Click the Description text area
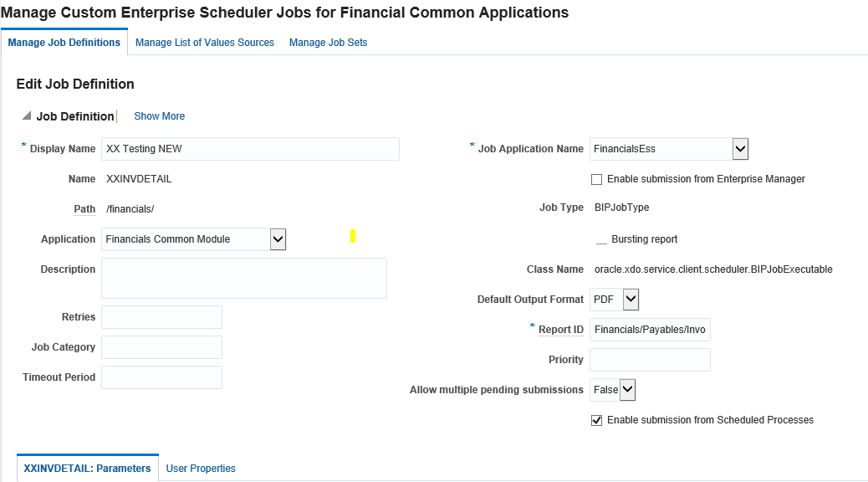868x482 pixels. [243, 277]
